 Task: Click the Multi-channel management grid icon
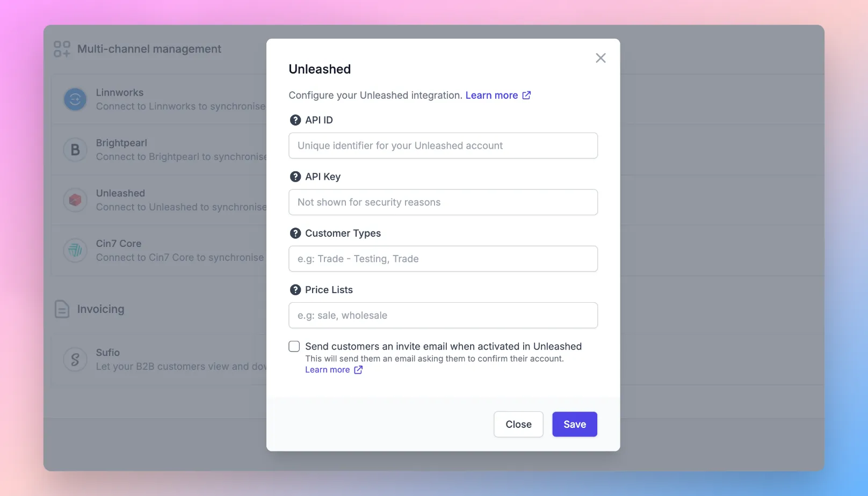point(62,49)
